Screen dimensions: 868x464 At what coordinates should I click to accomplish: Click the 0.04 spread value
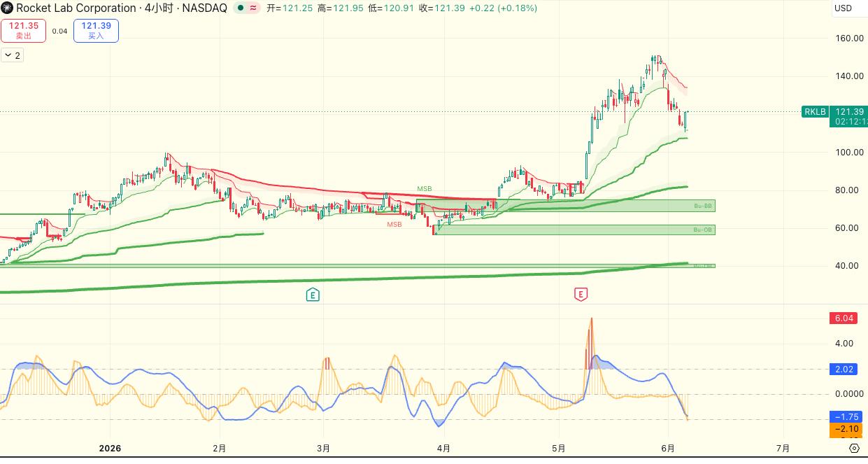point(59,31)
